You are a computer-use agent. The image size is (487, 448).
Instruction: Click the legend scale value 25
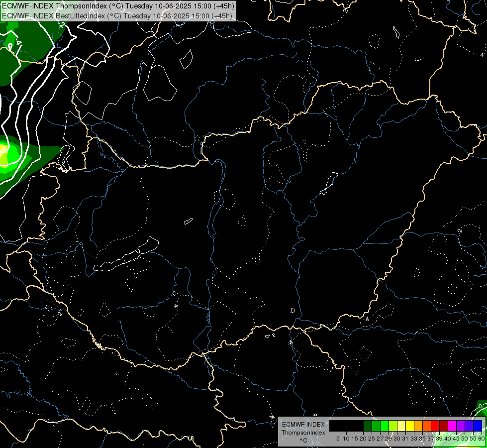coord(372,439)
